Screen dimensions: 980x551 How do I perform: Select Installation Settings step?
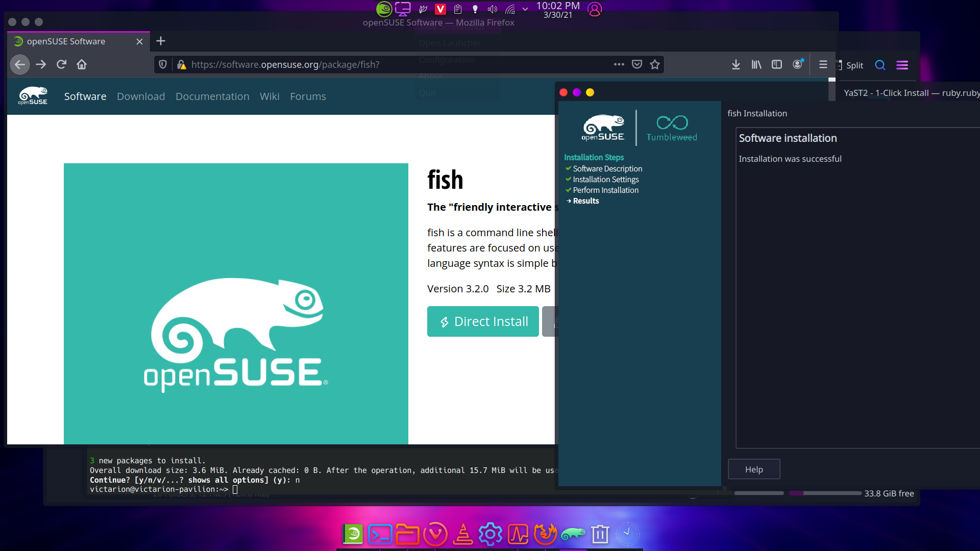606,180
